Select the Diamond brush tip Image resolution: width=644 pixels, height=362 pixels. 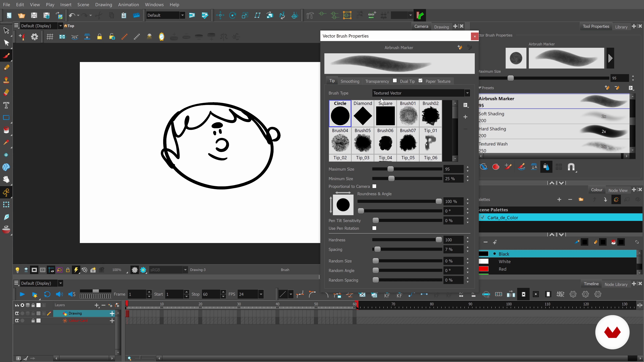(362, 113)
